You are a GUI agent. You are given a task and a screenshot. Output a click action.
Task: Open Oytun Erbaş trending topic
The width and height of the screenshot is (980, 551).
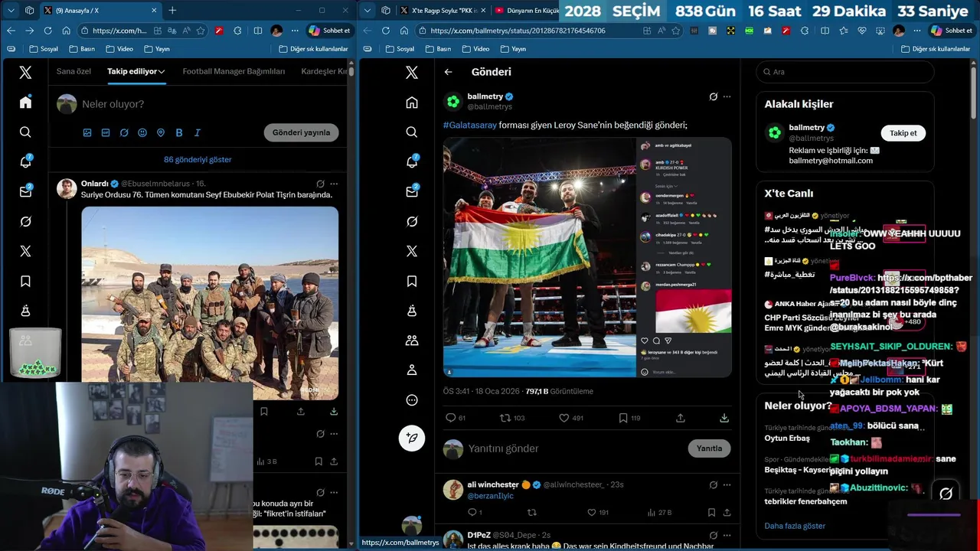click(787, 439)
